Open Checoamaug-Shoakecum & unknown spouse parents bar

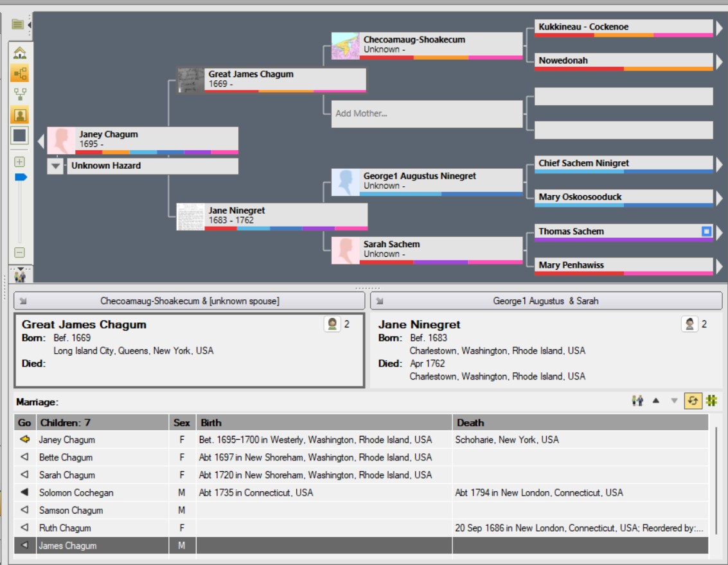pos(190,300)
